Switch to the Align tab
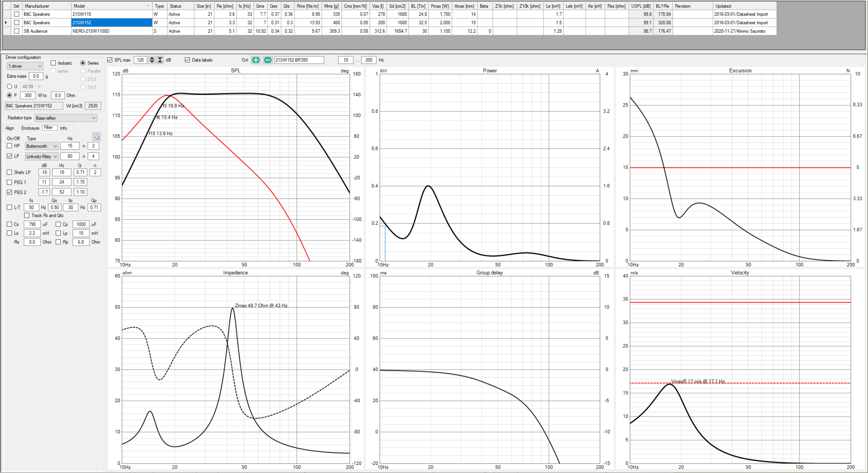The image size is (868, 473). point(10,128)
